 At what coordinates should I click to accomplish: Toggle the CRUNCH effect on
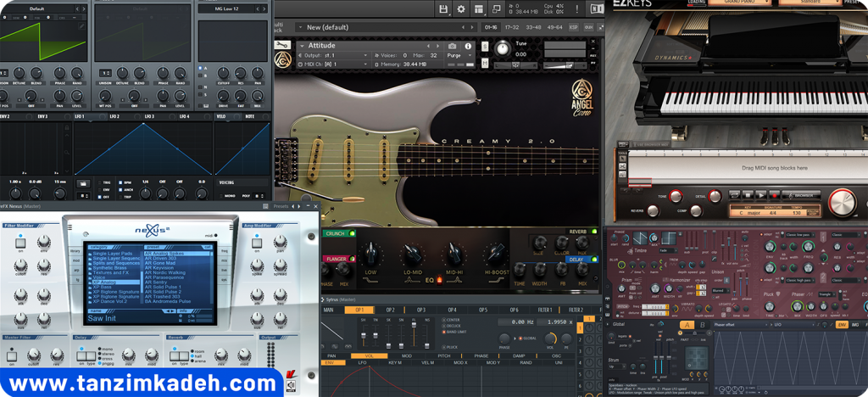[352, 233]
